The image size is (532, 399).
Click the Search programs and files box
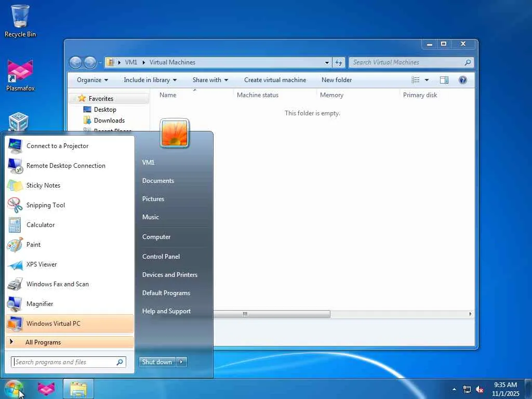(69, 362)
